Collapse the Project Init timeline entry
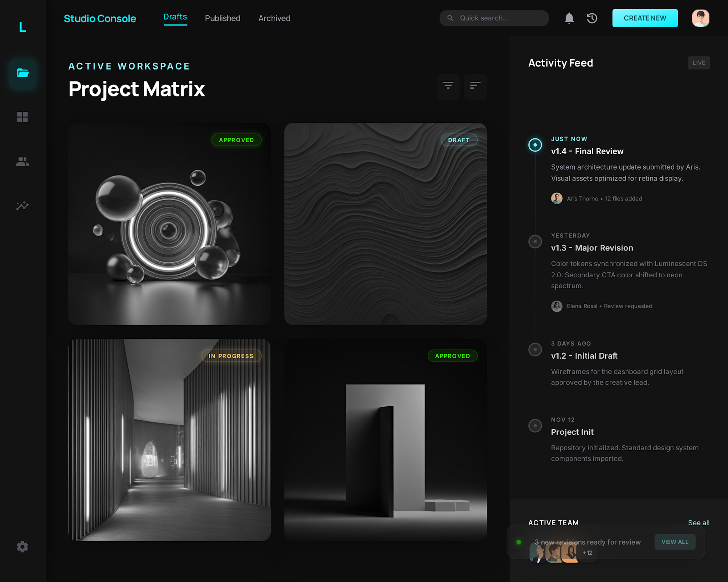 point(535,426)
